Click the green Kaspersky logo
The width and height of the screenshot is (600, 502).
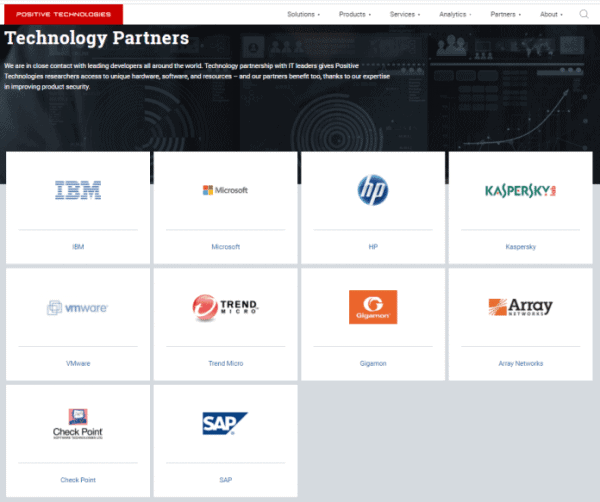[520, 191]
